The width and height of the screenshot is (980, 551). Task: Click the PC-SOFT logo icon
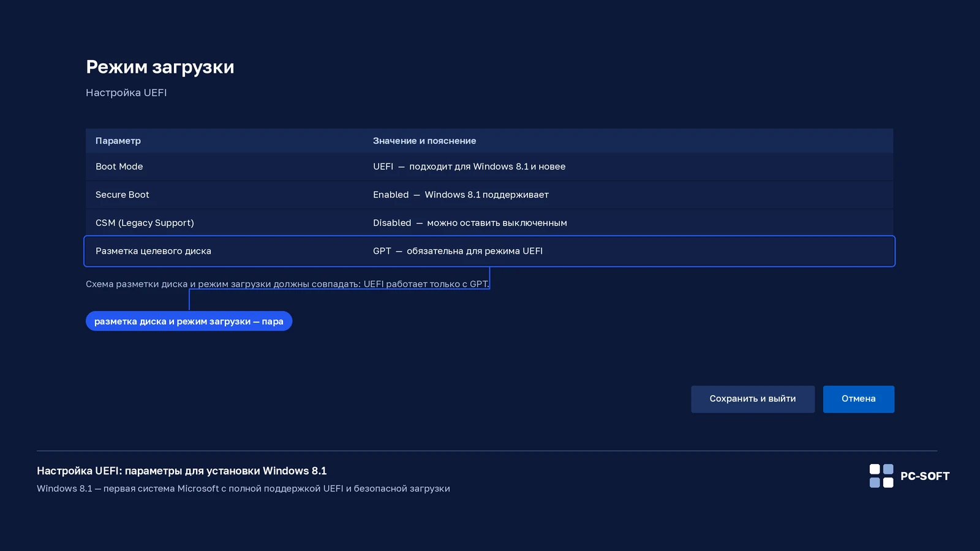[881, 476]
